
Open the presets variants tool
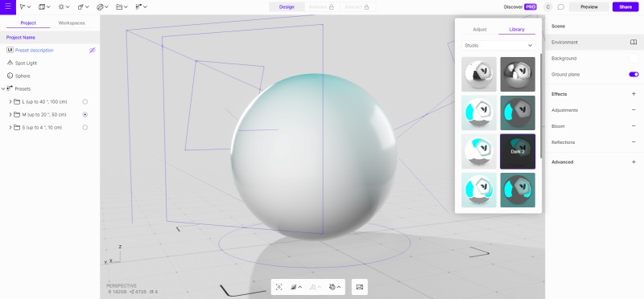tap(138, 7)
